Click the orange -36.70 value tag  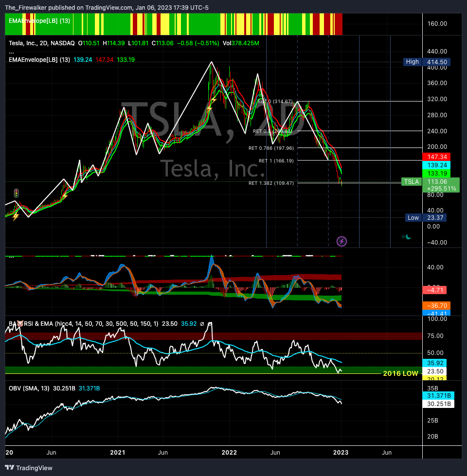pos(436,305)
